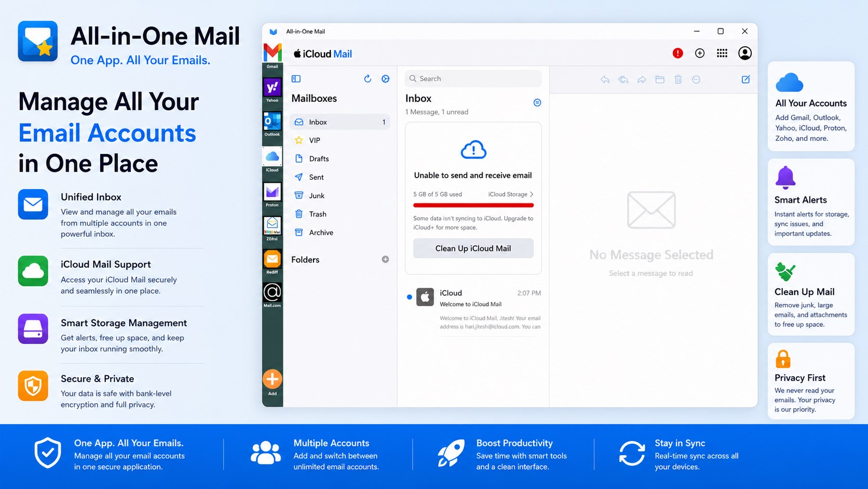Open the Archive mailbox

[340, 233]
